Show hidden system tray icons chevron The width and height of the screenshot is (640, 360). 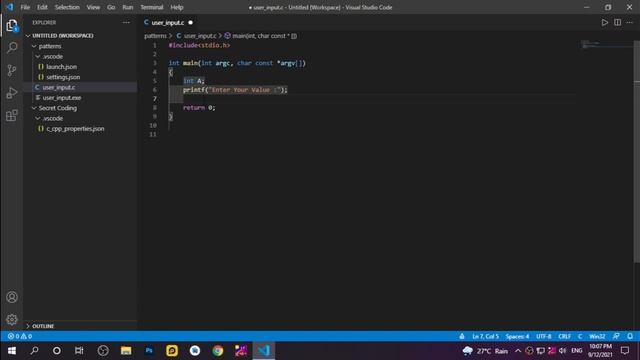[518, 351]
